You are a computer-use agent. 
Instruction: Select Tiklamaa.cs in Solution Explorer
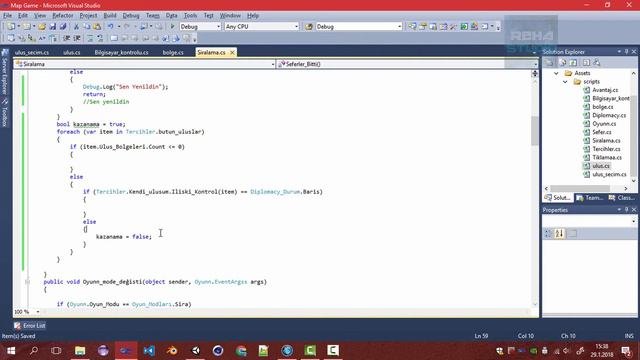(x=607, y=158)
